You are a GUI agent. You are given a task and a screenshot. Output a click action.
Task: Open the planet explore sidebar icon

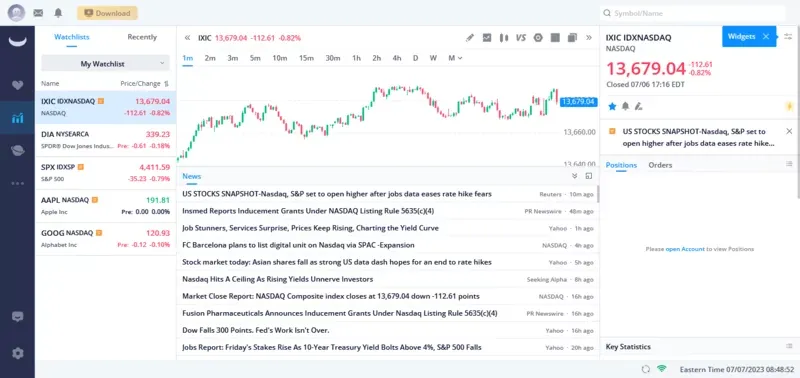pyautogui.click(x=17, y=150)
